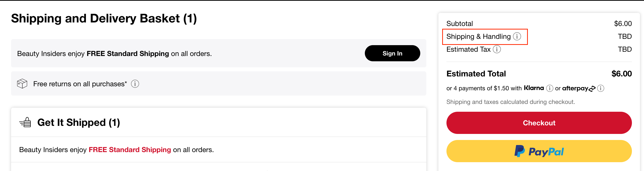Click the Klarna logo
This screenshot has height=171, width=644.
[534, 88]
